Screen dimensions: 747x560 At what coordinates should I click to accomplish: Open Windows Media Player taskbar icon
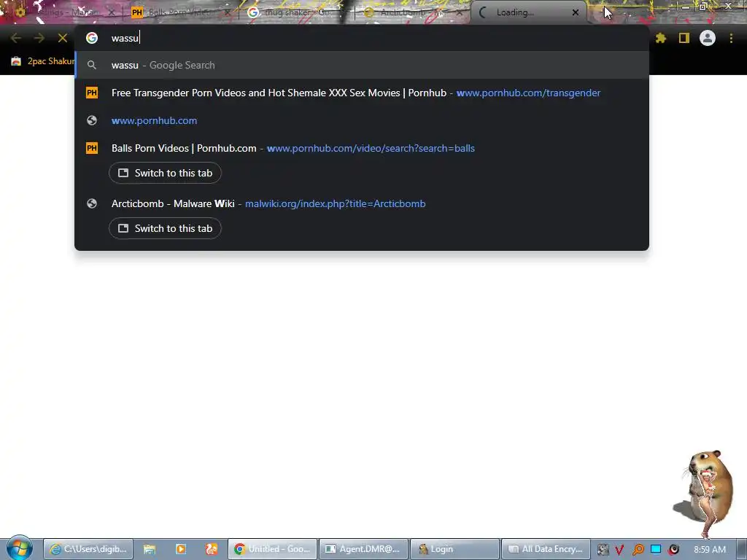click(x=181, y=549)
